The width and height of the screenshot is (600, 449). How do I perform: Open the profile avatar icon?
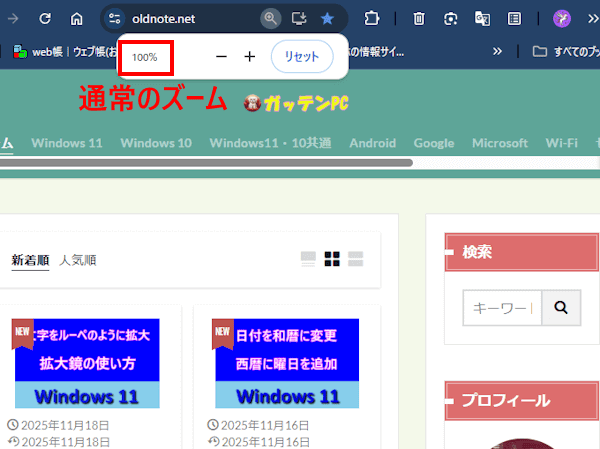click(562, 18)
